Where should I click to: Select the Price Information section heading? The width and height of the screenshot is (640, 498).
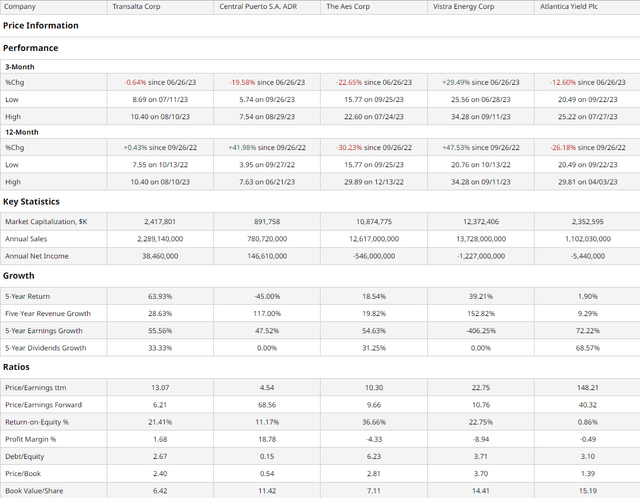tap(41, 25)
